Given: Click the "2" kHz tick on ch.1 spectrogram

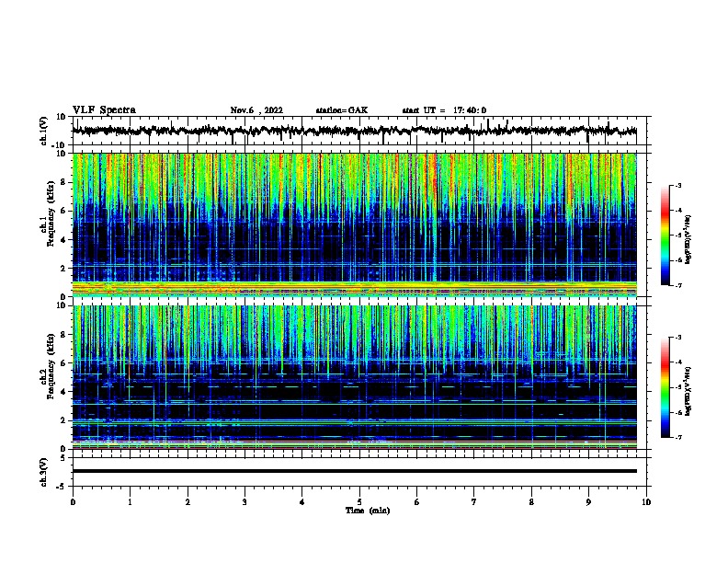Looking at the screenshot, I should (x=63, y=268).
